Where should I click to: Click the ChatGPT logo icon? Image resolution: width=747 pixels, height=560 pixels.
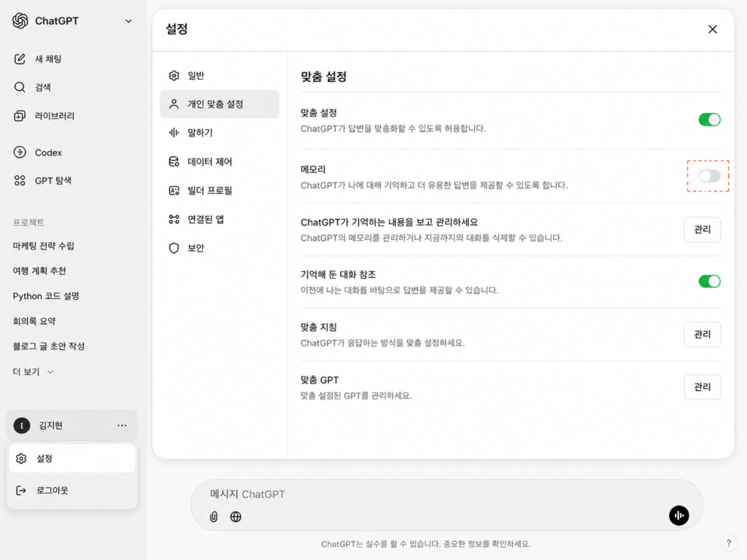[x=20, y=21]
